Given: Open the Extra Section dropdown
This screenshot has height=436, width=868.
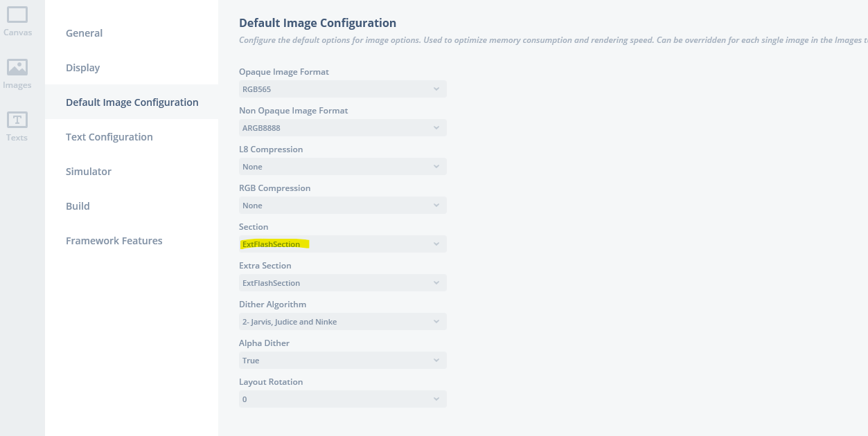Looking at the screenshot, I should tap(342, 283).
